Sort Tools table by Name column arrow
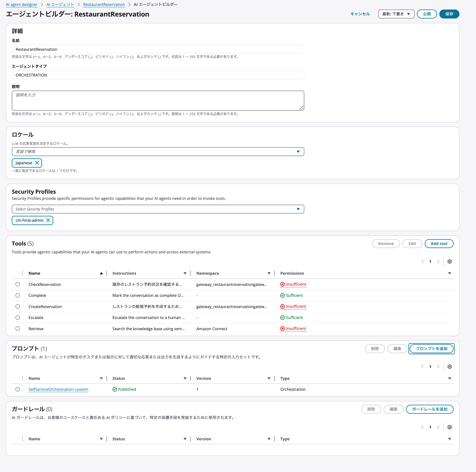This screenshot has width=476, height=472. click(x=101, y=273)
